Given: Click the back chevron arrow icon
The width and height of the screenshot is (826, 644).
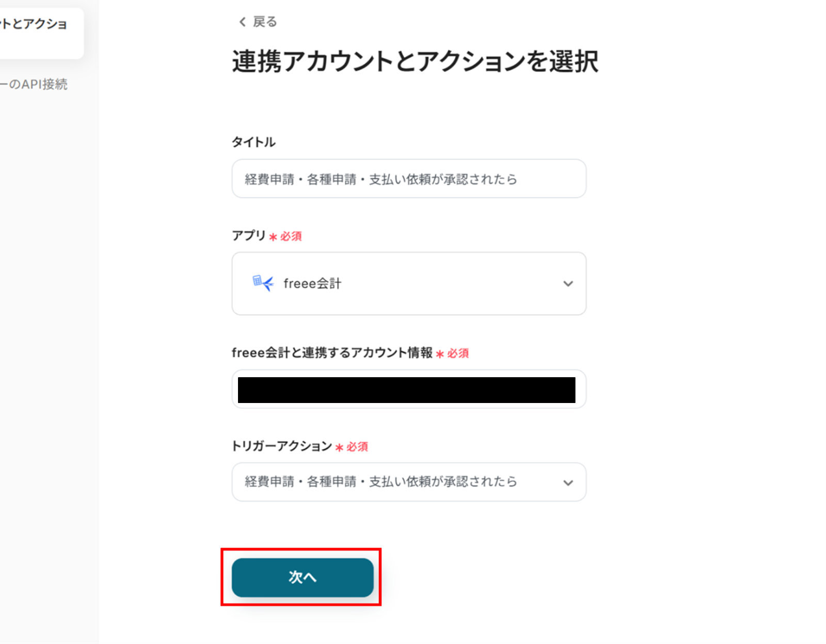Looking at the screenshot, I should [242, 22].
